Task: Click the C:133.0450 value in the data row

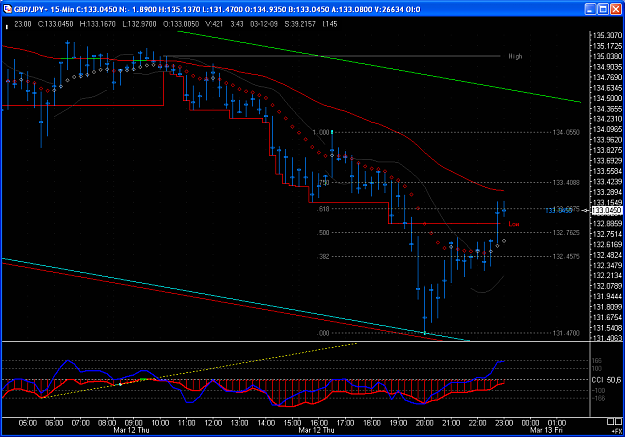Action: (55, 24)
